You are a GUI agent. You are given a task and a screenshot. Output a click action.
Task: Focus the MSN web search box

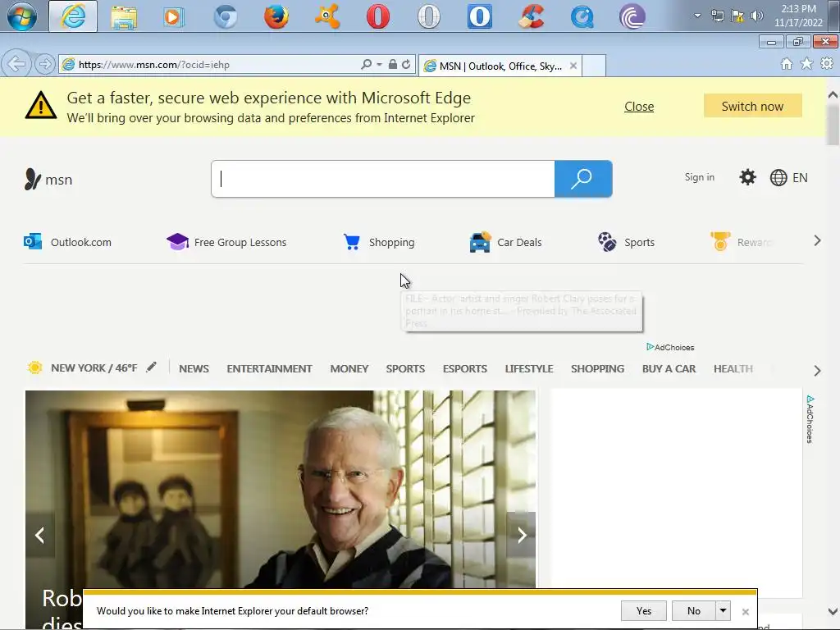click(383, 179)
